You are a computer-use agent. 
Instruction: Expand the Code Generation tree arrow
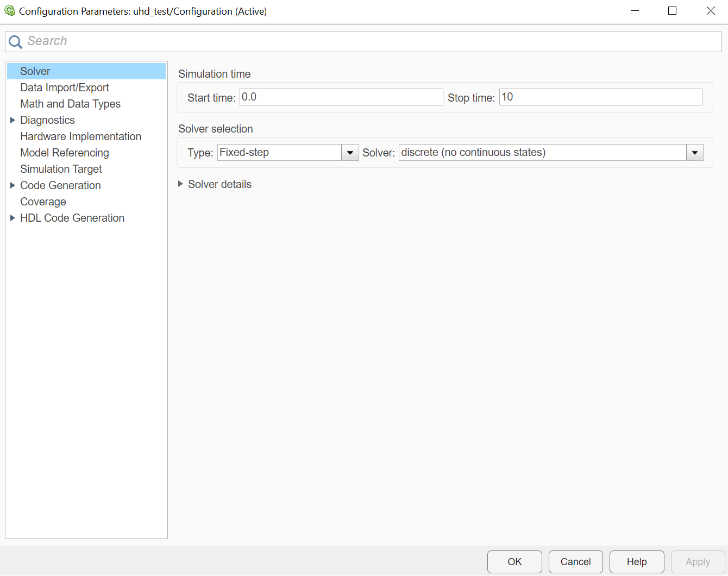coord(12,185)
